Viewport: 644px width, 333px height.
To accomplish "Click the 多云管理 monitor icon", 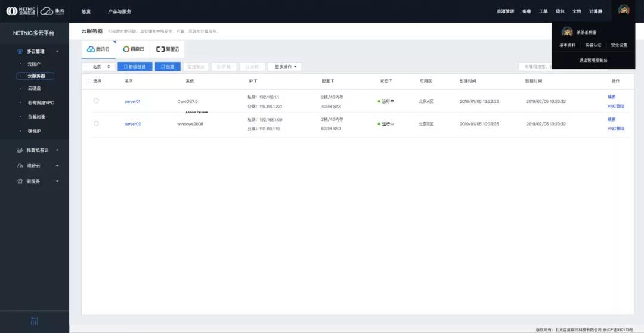I will pos(20,51).
